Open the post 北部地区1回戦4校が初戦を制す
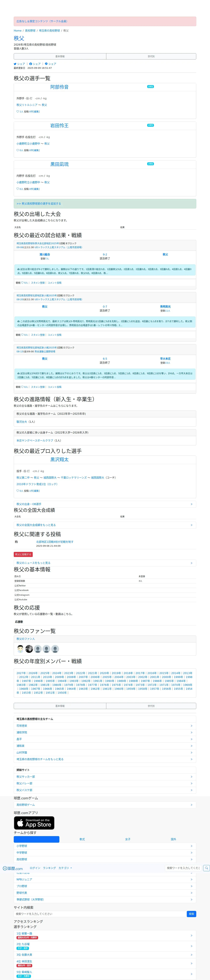This screenshot has width=210, height=980. coord(55,542)
